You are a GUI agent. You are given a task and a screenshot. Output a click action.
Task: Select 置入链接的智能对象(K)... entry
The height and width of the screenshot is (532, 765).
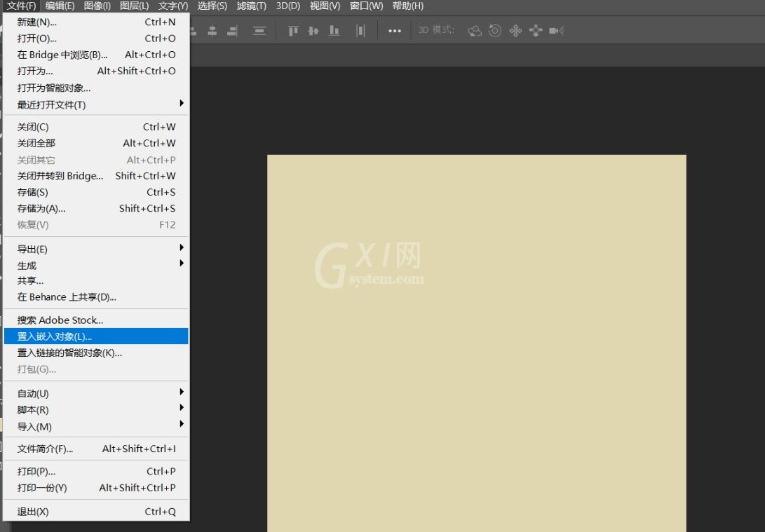96,353
